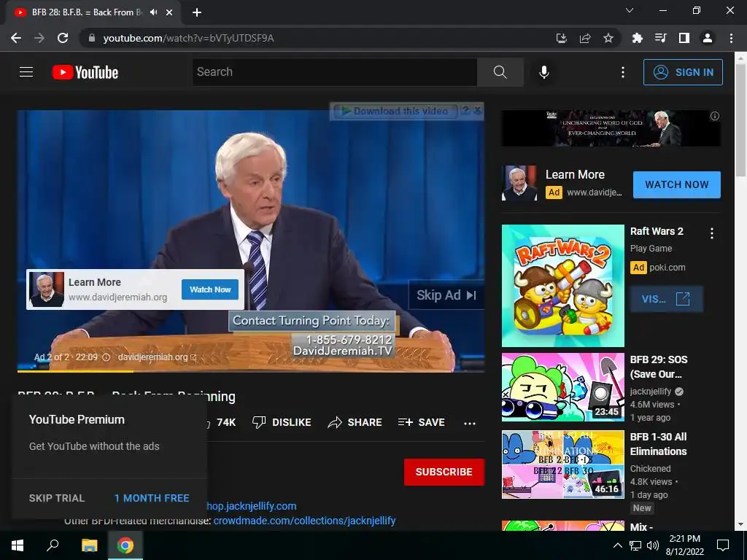
Task: Click the ad progress bar
Action: coord(251,371)
